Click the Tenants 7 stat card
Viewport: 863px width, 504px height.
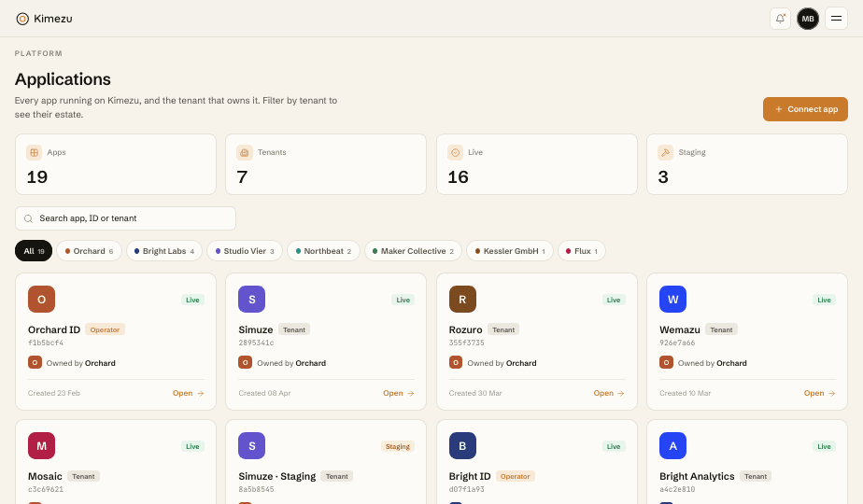(326, 164)
